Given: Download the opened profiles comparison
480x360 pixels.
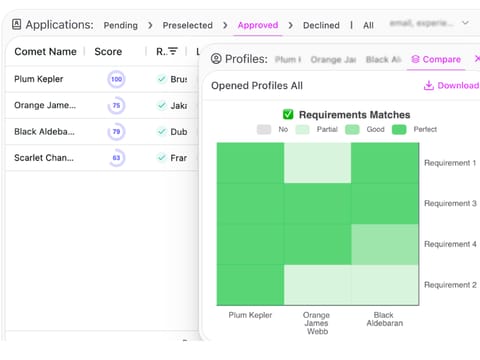Looking at the screenshot, I should [x=451, y=86].
